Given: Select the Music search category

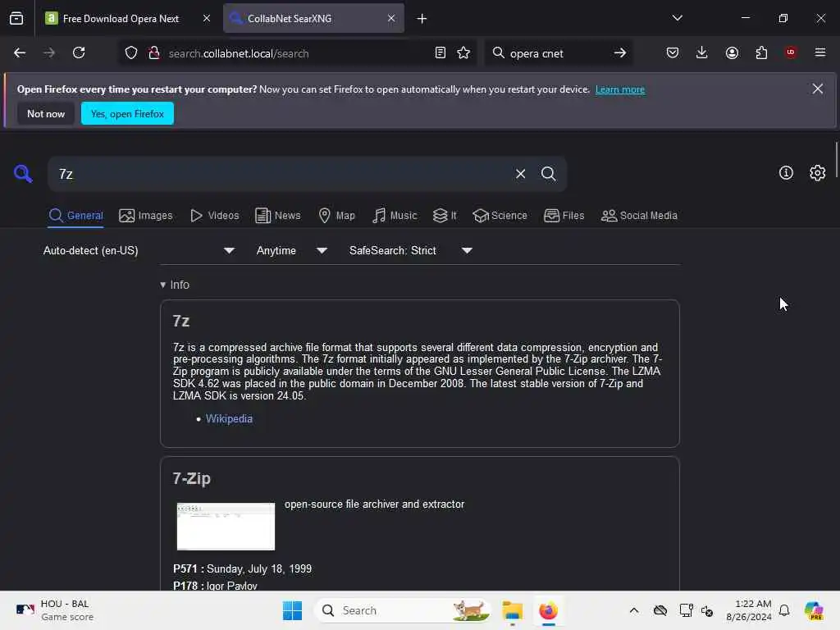Looking at the screenshot, I should tap(395, 216).
